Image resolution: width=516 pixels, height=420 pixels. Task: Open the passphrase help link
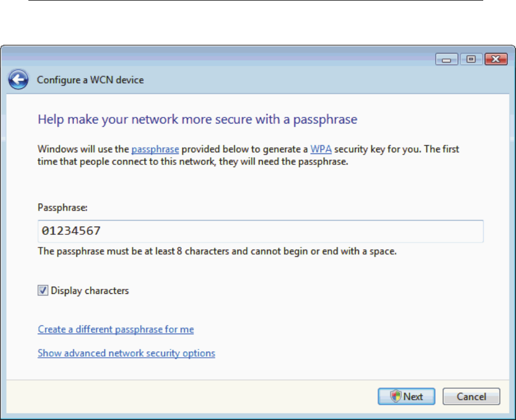point(155,149)
